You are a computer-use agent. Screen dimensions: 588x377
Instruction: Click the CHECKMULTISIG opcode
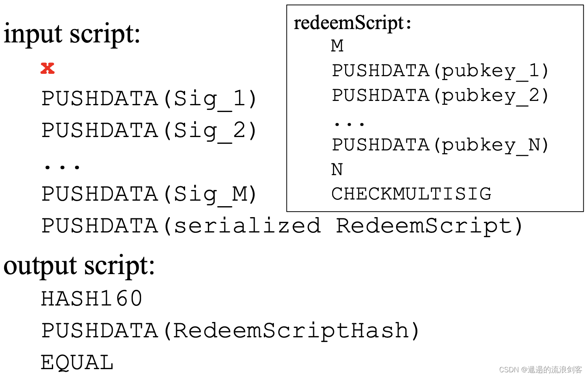[411, 194]
